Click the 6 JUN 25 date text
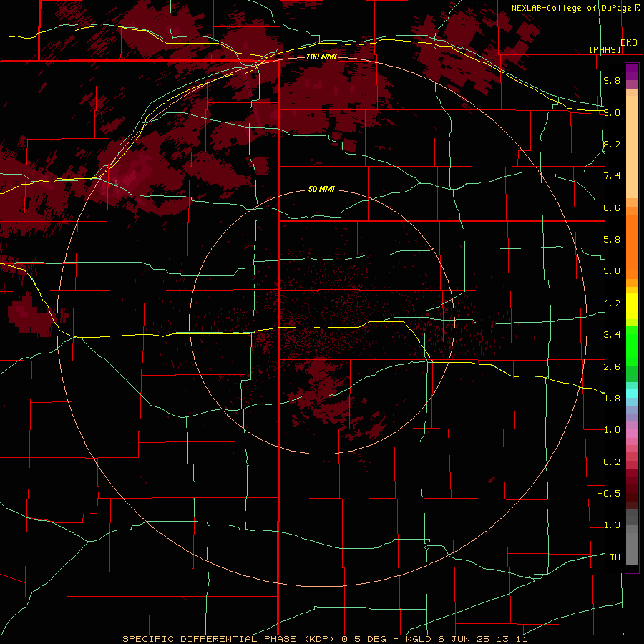This screenshot has height=644, width=644. tap(464, 639)
